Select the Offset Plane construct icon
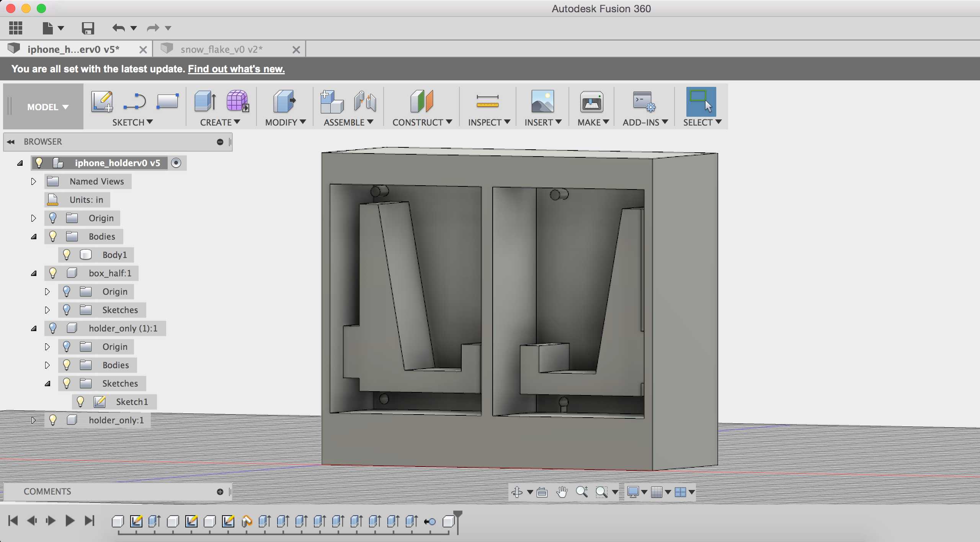The image size is (980, 542). point(421,101)
